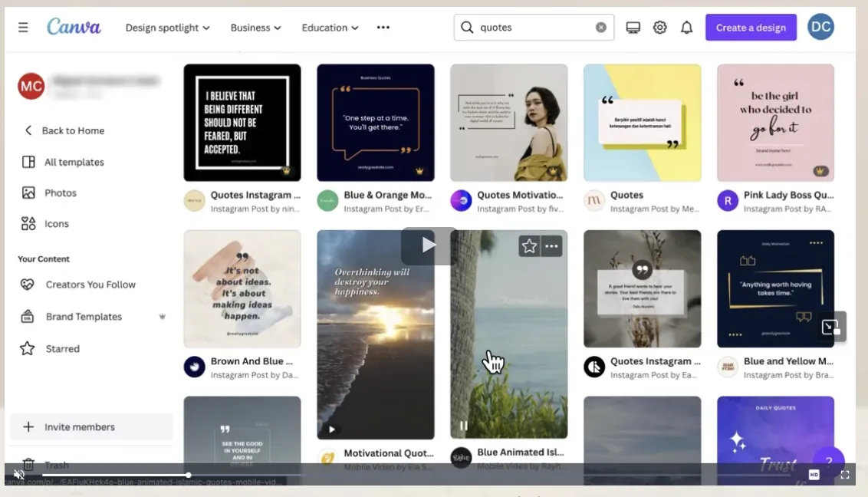Screen dimensions: 868x497
Task: Click the picture-in-picture icon
Action: click(x=830, y=327)
